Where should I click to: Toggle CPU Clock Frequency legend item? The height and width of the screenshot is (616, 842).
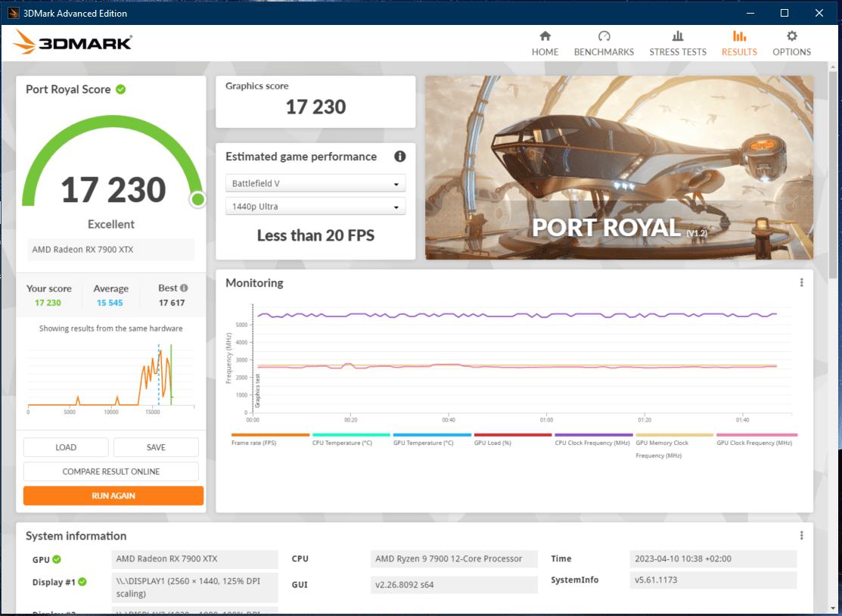(594, 440)
